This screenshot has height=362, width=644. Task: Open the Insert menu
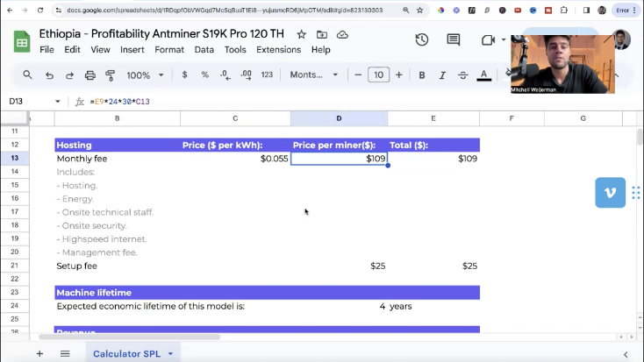click(x=132, y=50)
